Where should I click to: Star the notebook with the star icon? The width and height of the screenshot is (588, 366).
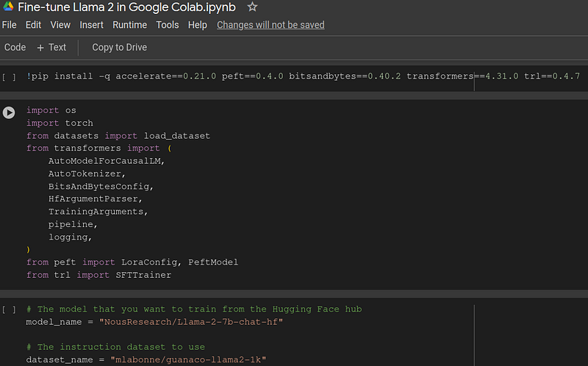pyautogui.click(x=252, y=7)
